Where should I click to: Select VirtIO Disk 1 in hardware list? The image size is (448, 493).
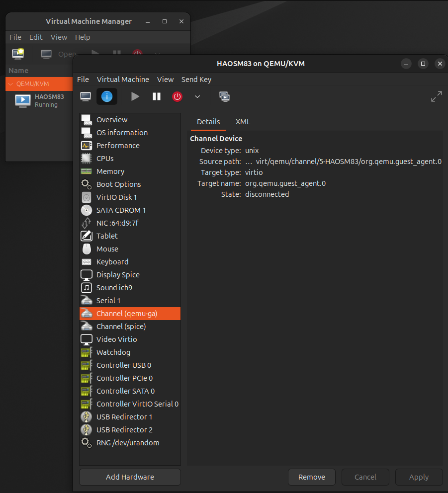click(x=116, y=197)
